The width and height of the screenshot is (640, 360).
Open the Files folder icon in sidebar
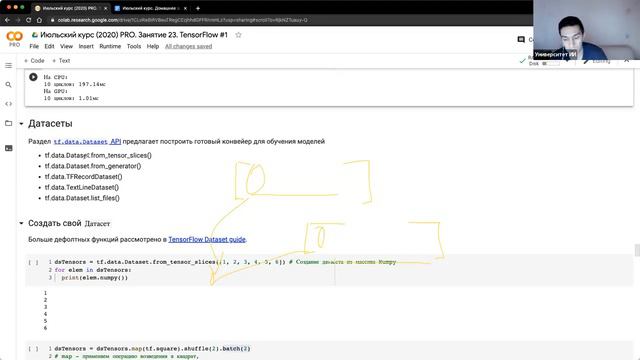click(x=8, y=123)
